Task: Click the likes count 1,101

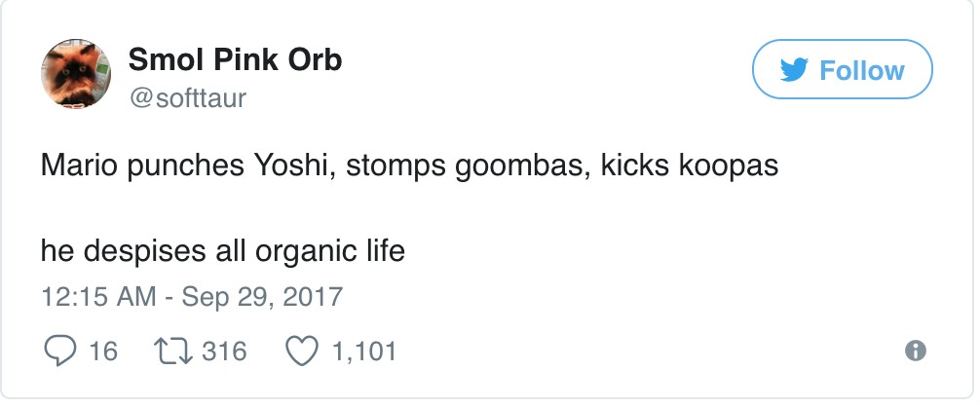Action: point(364,351)
